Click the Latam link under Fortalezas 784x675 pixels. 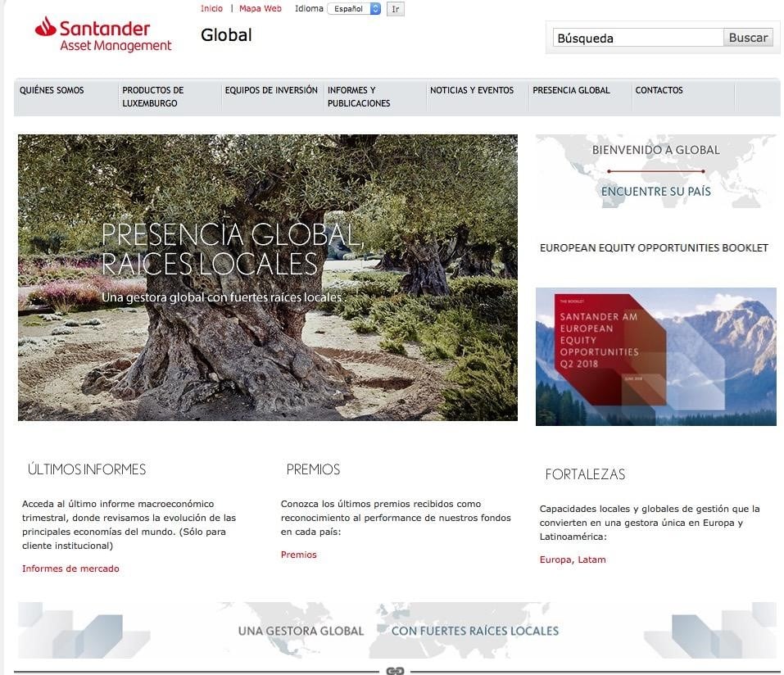coord(591,559)
